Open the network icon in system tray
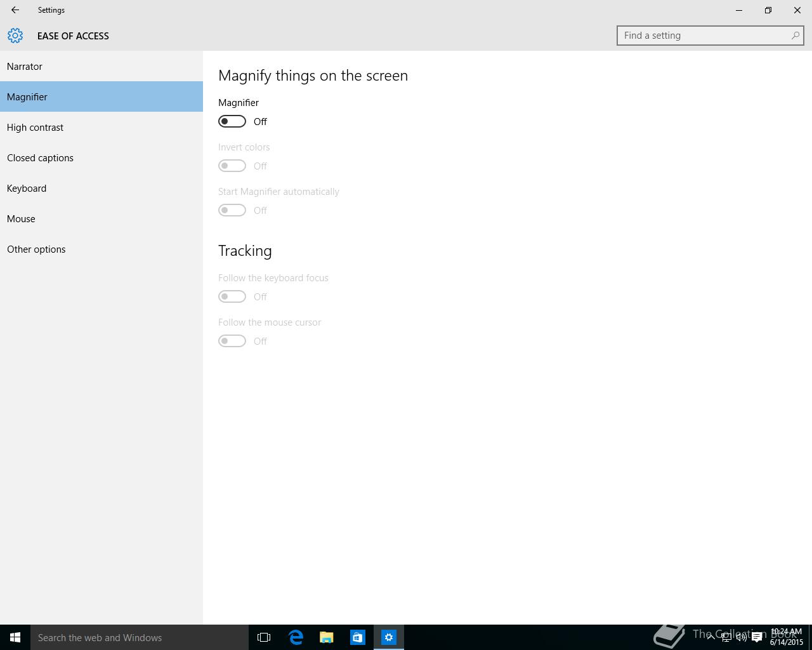Image resolution: width=812 pixels, height=650 pixels. click(726, 637)
